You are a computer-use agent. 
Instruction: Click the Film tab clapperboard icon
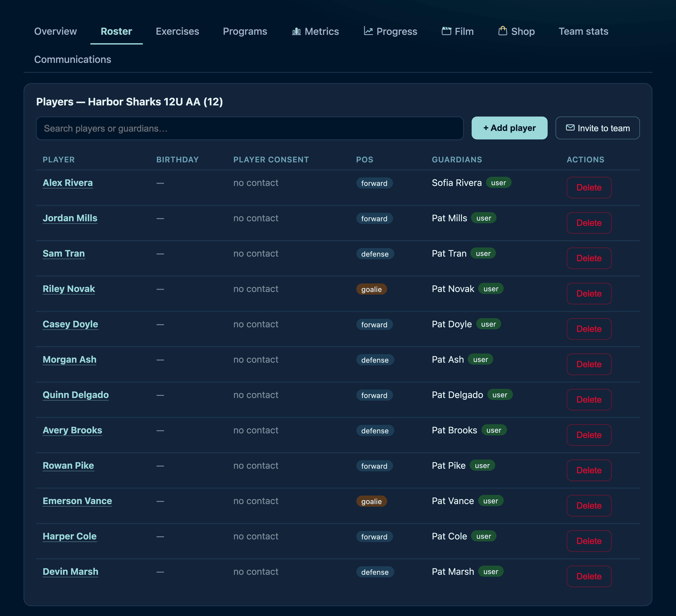click(x=446, y=31)
